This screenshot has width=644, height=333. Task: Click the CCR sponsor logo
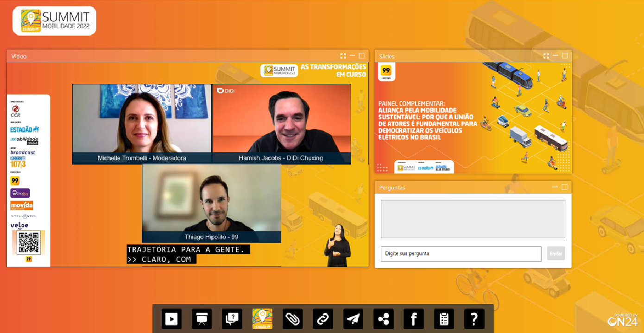coord(16,111)
